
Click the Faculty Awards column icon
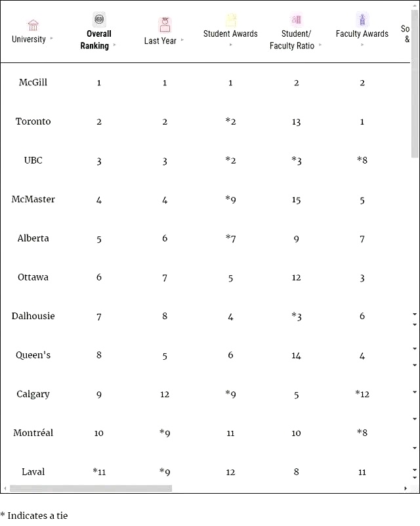(x=362, y=20)
